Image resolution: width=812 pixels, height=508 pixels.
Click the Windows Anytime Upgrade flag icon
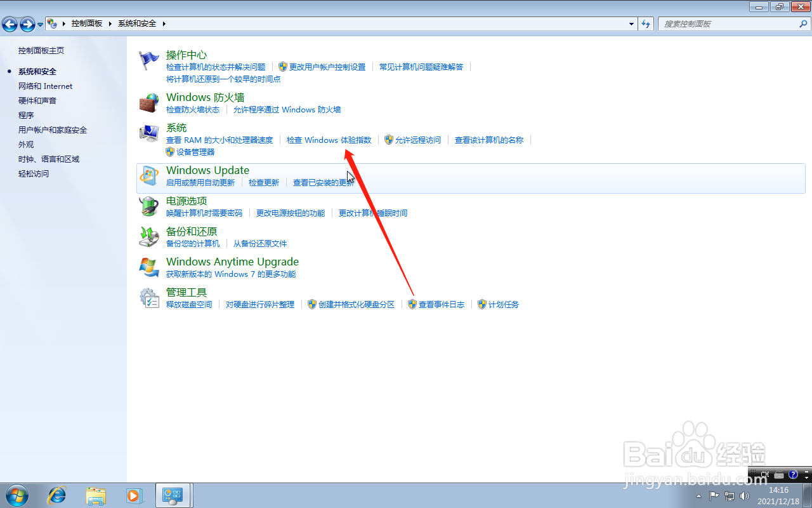point(149,267)
